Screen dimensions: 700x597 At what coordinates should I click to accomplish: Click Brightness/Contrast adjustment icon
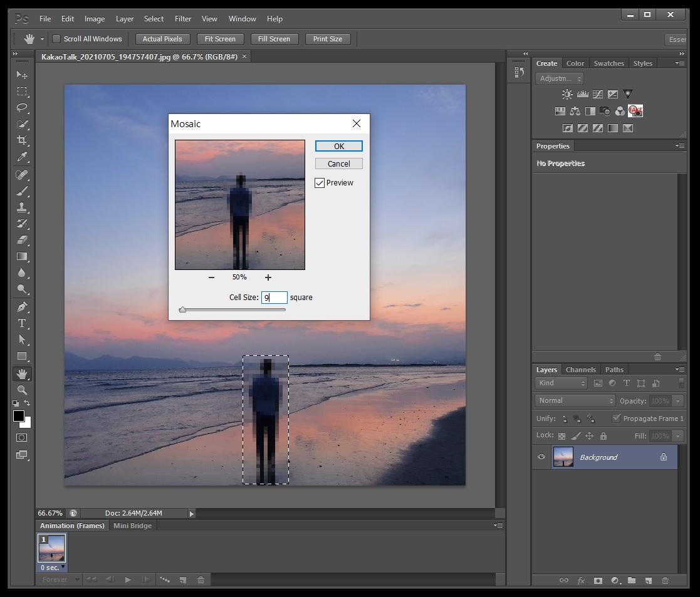[567, 95]
